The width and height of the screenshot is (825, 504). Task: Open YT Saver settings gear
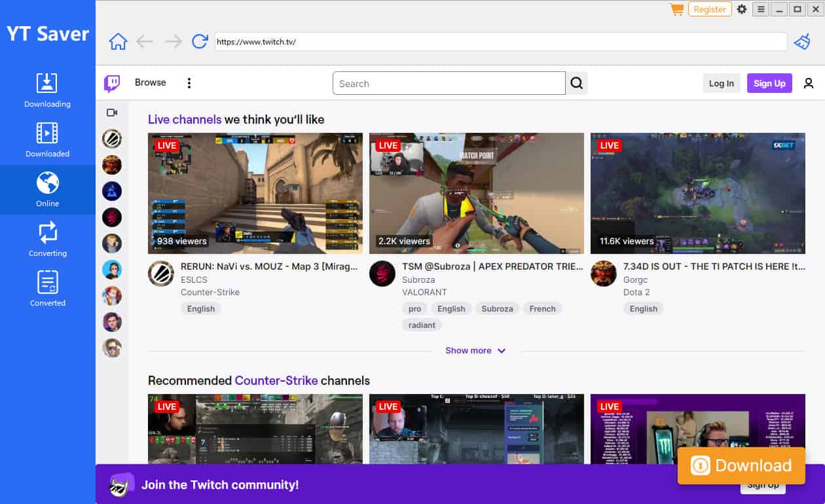pyautogui.click(x=742, y=9)
